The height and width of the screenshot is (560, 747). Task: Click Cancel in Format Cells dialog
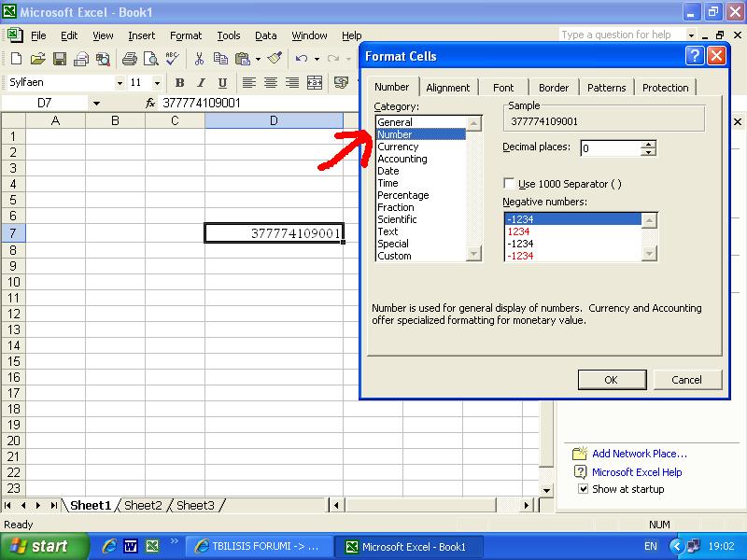click(x=687, y=380)
